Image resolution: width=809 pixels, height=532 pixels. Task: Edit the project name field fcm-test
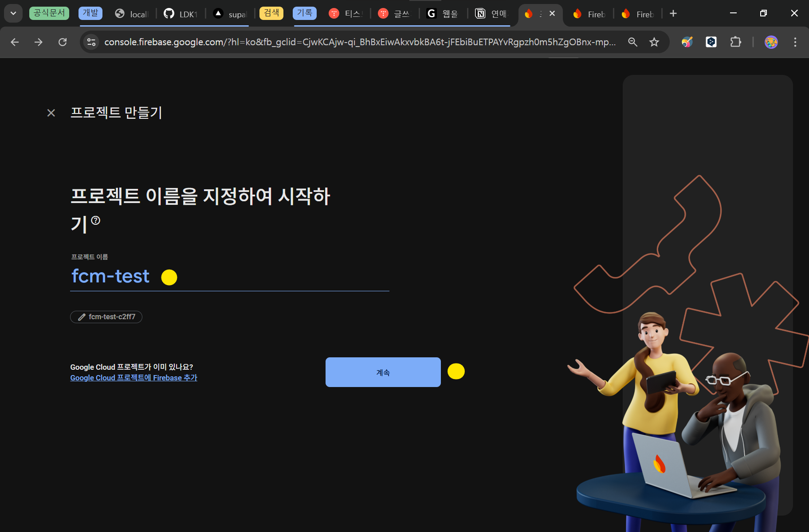coord(229,276)
